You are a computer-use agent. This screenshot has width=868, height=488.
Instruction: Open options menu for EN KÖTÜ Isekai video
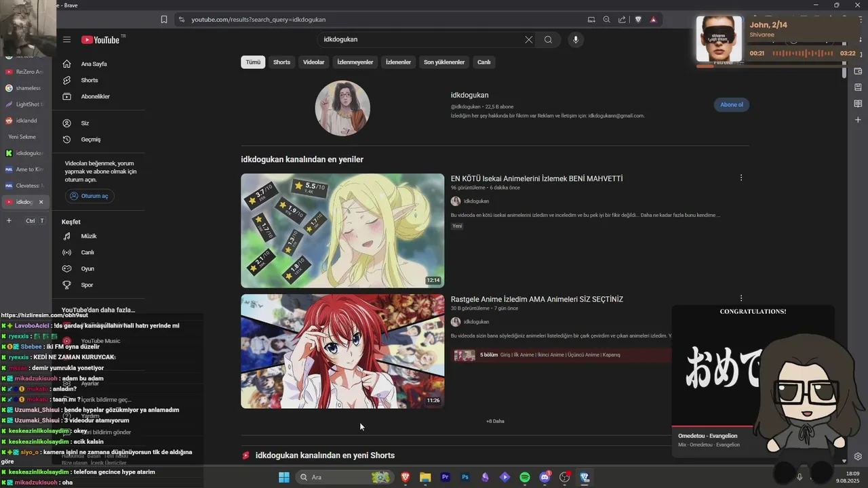coord(741,178)
